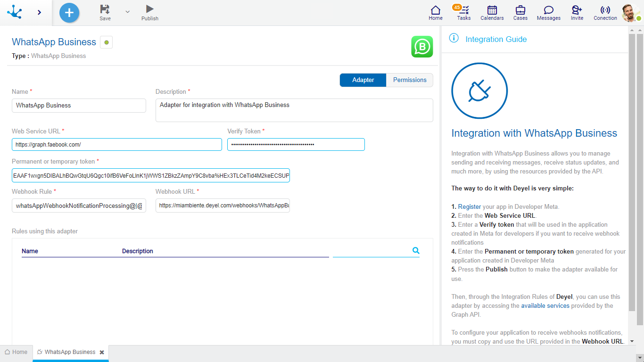Click the Invite user icon
This screenshot has height=362, width=644.
pyautogui.click(x=577, y=10)
